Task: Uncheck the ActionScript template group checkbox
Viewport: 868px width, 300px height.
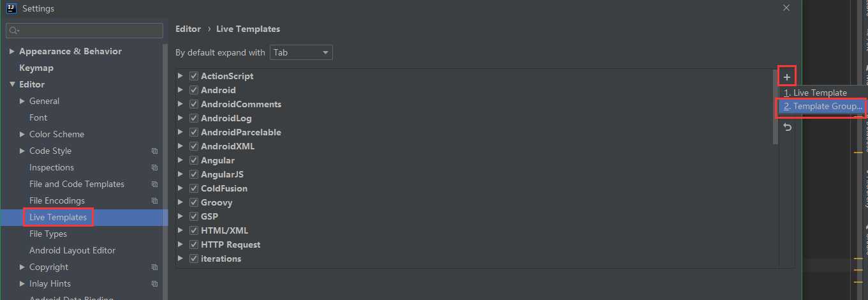Action: [x=194, y=76]
